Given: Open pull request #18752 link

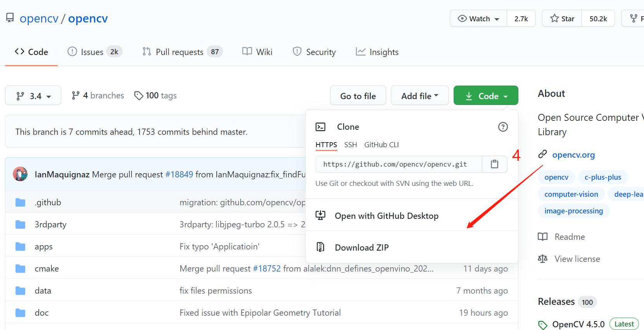Looking at the screenshot, I should click(x=267, y=268).
